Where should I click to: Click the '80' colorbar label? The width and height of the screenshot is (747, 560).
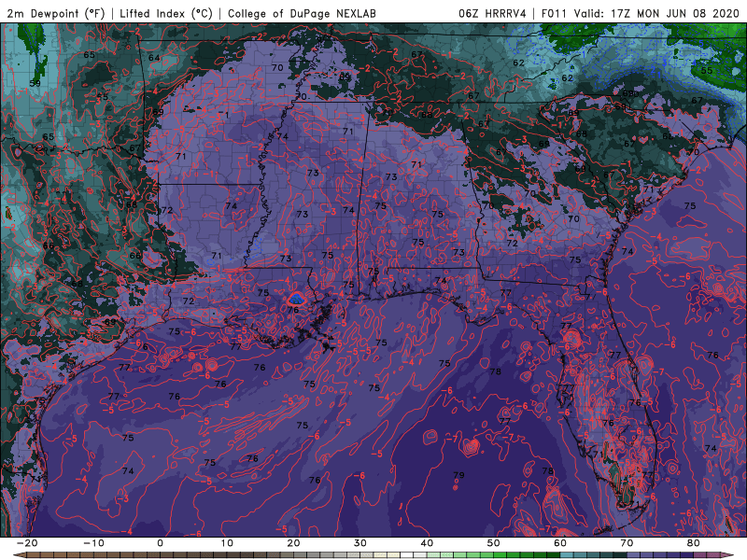tap(694, 543)
